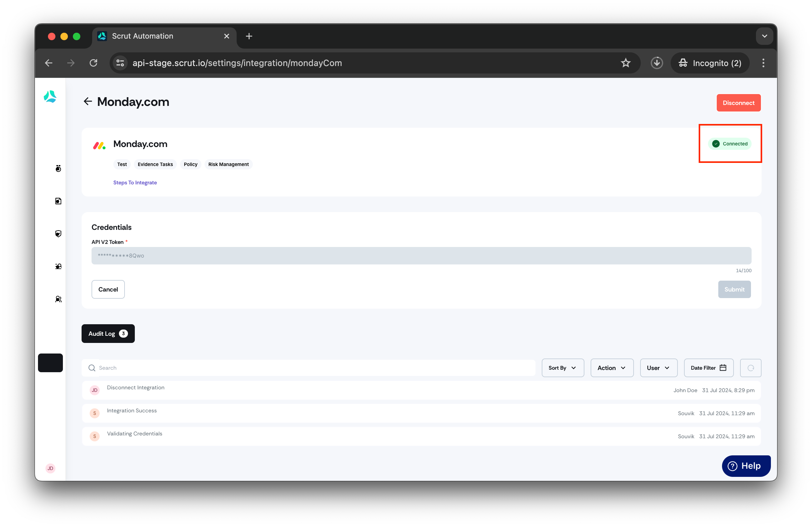This screenshot has height=527, width=812.
Task: Click the Incognito (2) profile button
Action: [x=710, y=63]
